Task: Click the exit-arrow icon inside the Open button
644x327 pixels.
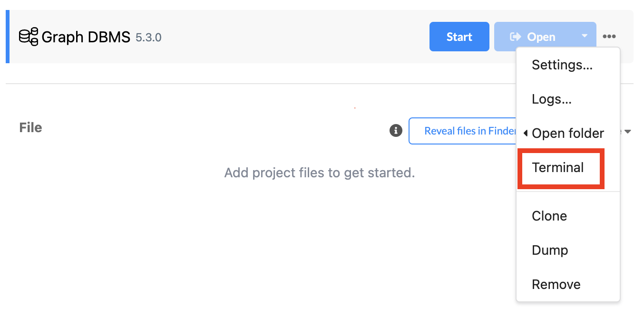Action: 515,37
